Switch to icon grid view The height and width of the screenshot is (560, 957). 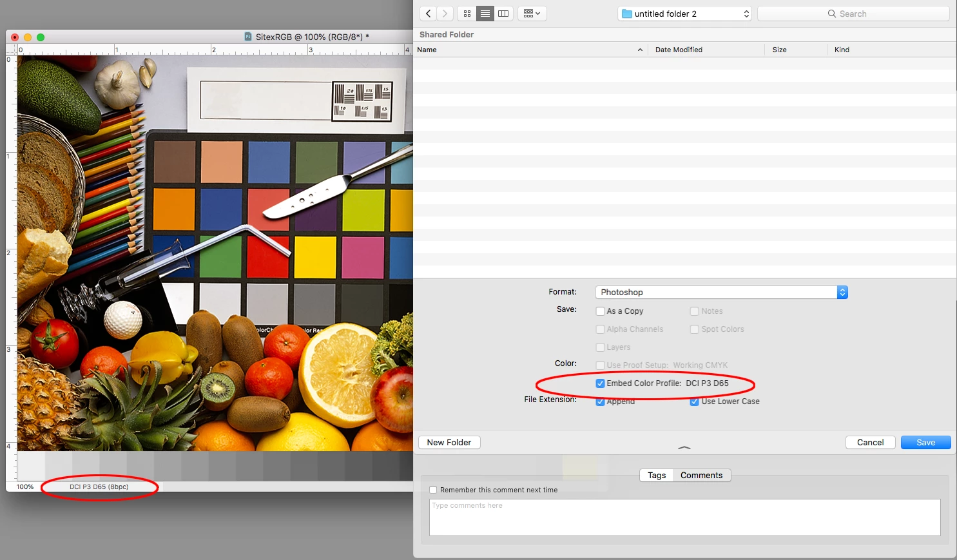(467, 14)
